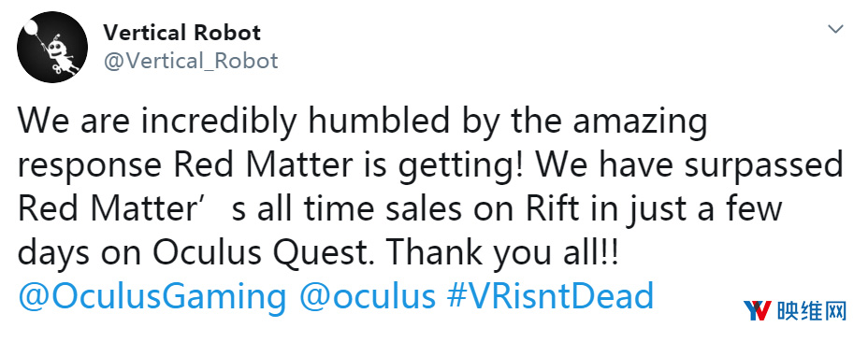Image resolution: width=868 pixels, height=342 pixels.
Task: Click the robot figure inside the avatar
Action: pyautogui.click(x=59, y=56)
